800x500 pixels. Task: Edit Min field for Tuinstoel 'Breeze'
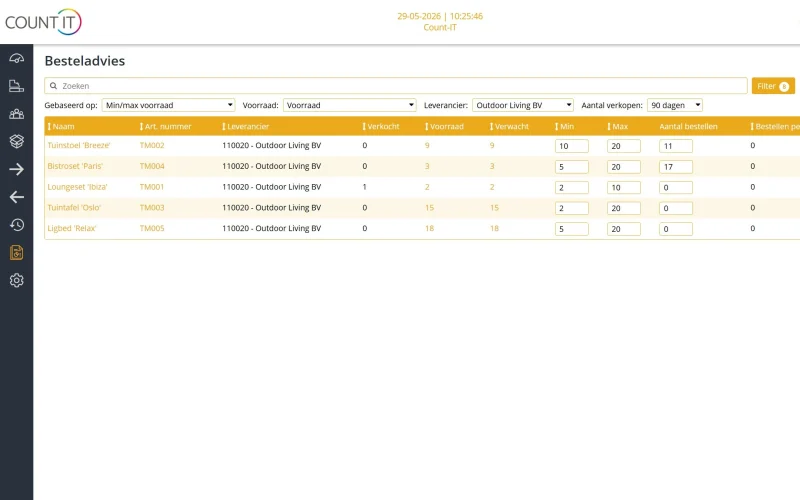click(571, 146)
